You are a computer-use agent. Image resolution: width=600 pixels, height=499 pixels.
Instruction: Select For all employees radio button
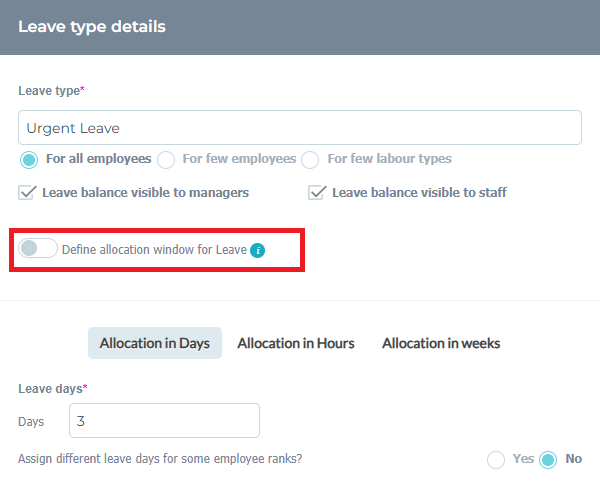pyautogui.click(x=29, y=160)
